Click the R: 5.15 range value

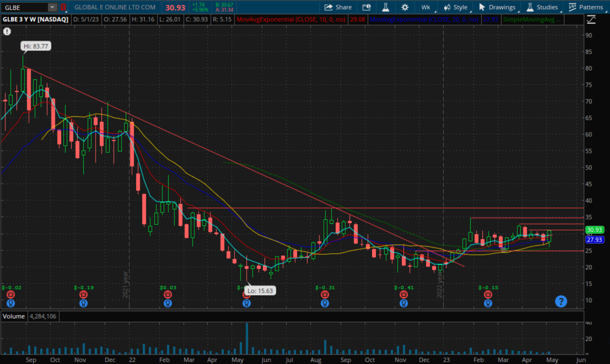[222, 19]
